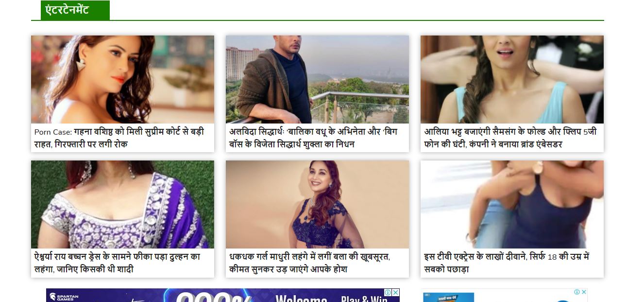Click the ad info icon on Spartan Games banner
644x302 pixels.
388,292
